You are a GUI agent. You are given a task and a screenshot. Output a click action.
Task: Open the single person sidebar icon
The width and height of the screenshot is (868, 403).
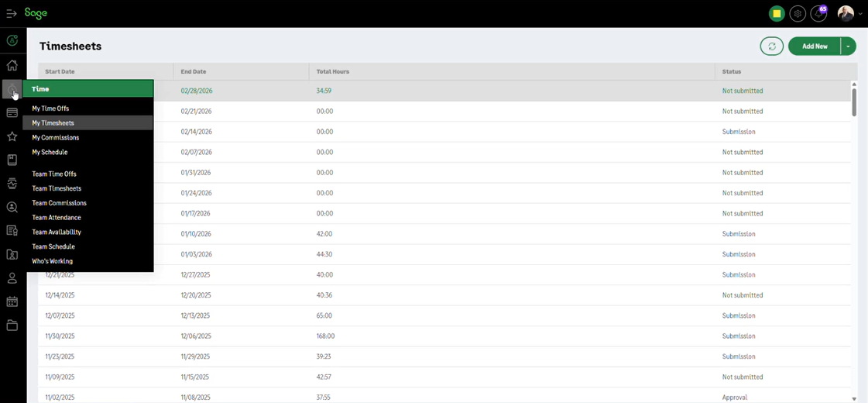click(12, 278)
